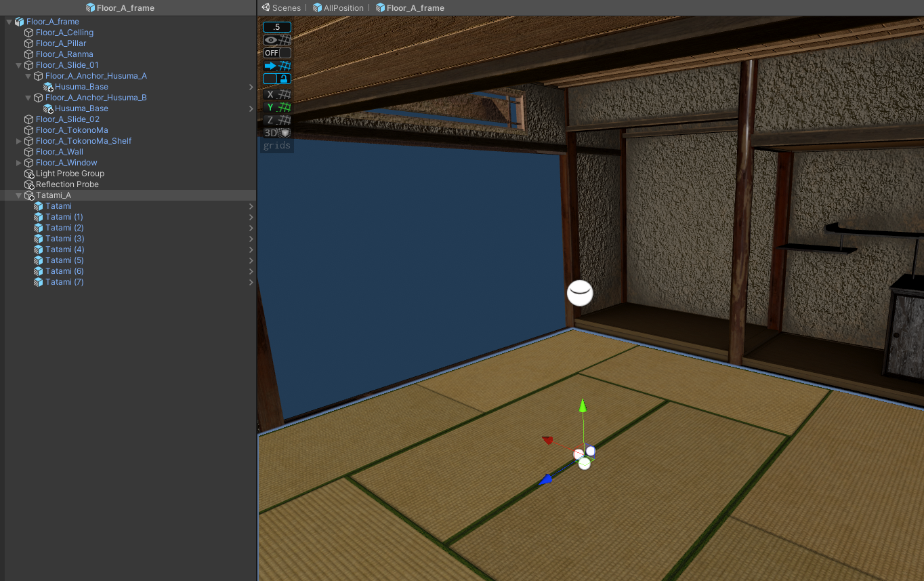This screenshot has width=924, height=581.
Task: Open prefab arrow for Husuma_Base under Husuma_A
Action: click(x=251, y=87)
